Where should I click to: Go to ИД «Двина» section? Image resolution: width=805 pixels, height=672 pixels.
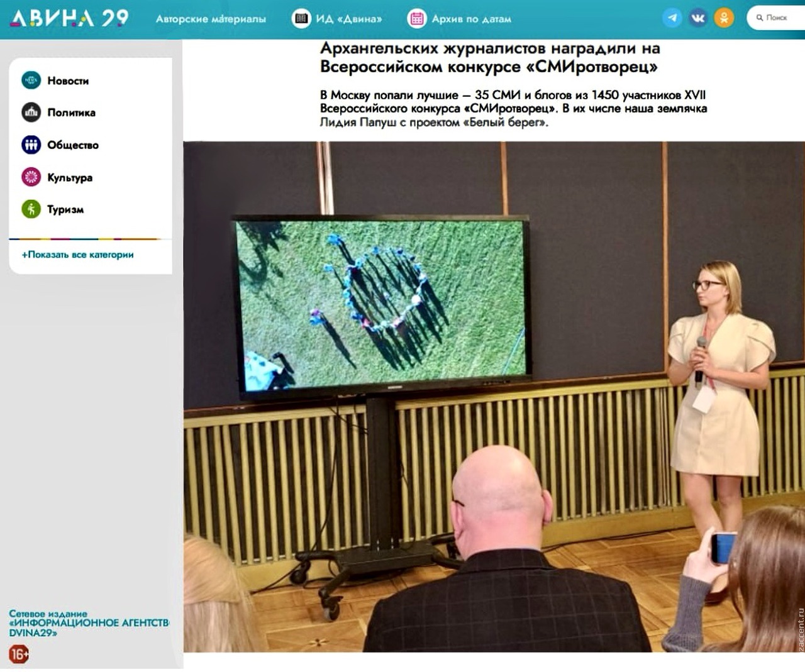pyautogui.click(x=348, y=19)
